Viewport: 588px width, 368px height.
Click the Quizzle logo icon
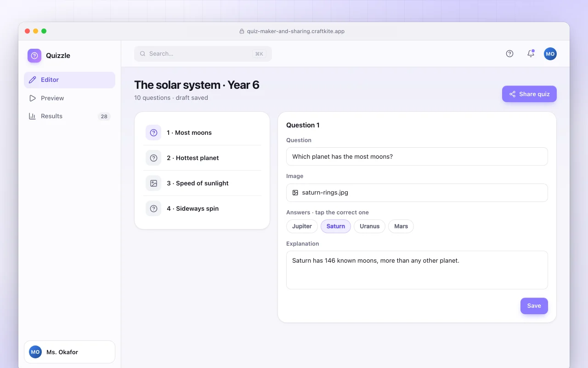(x=34, y=56)
